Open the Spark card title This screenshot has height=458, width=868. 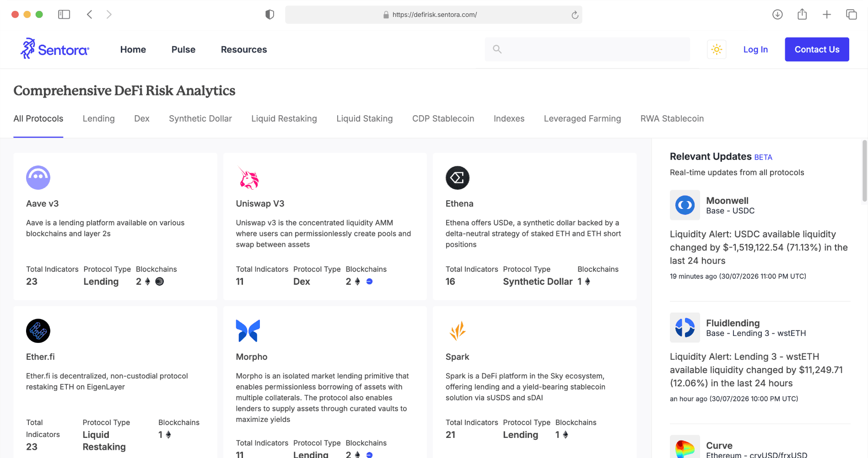(x=458, y=357)
